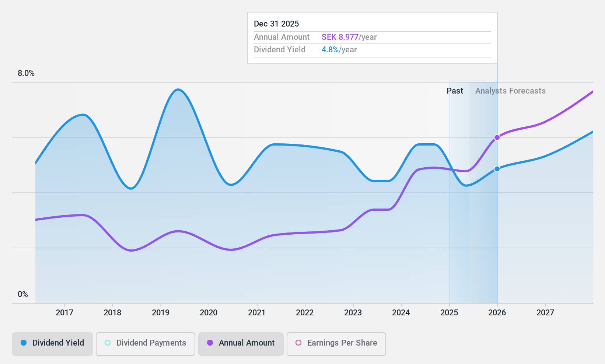The image size is (605, 364).
Task: Click the Past region label
Action: [455, 91]
